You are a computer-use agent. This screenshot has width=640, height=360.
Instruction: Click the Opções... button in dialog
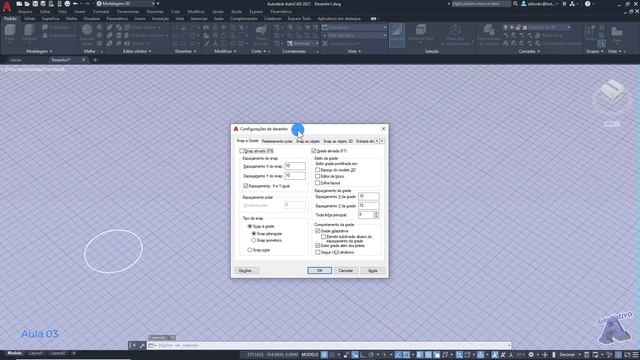[x=246, y=271]
